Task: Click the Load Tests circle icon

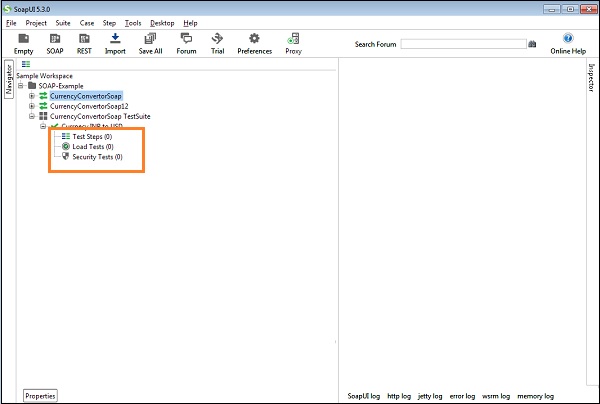Action: (x=66, y=146)
